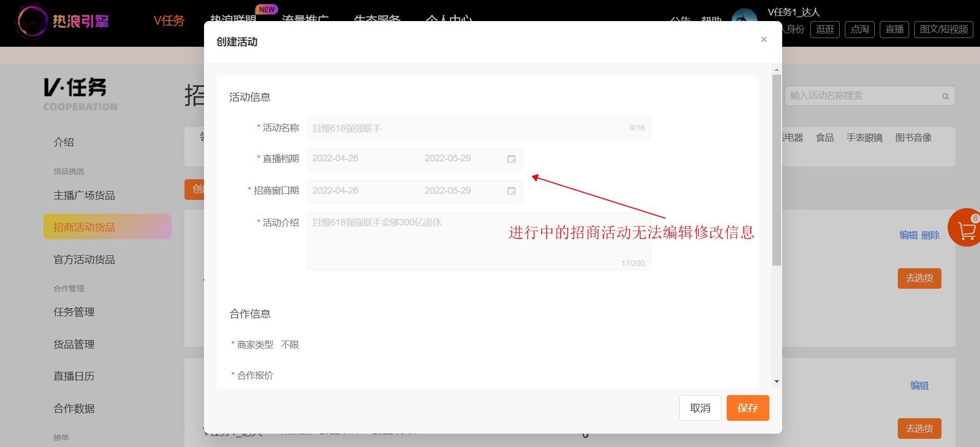980x447 pixels.
Task: Close the 创建活动 dialog
Action: click(764, 40)
